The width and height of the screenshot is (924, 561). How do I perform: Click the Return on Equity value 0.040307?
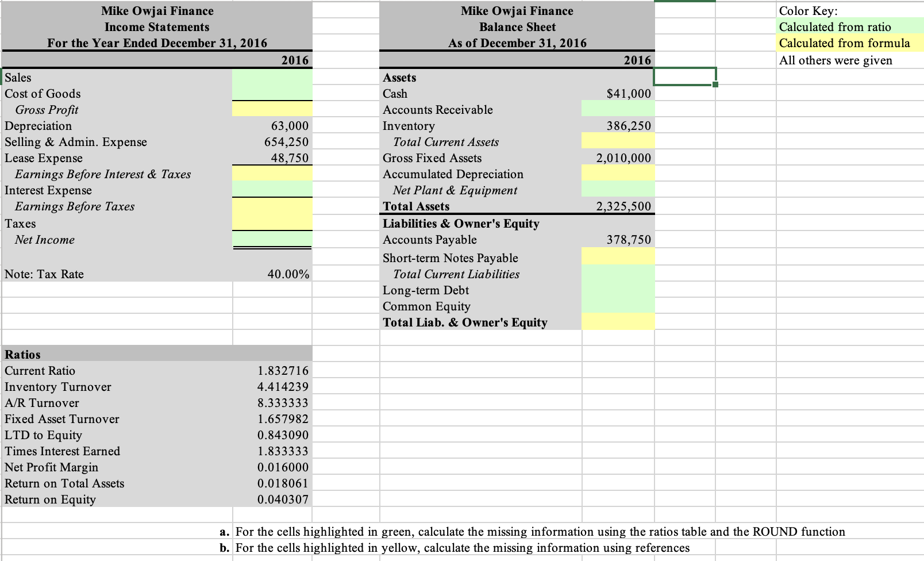pyautogui.click(x=272, y=499)
